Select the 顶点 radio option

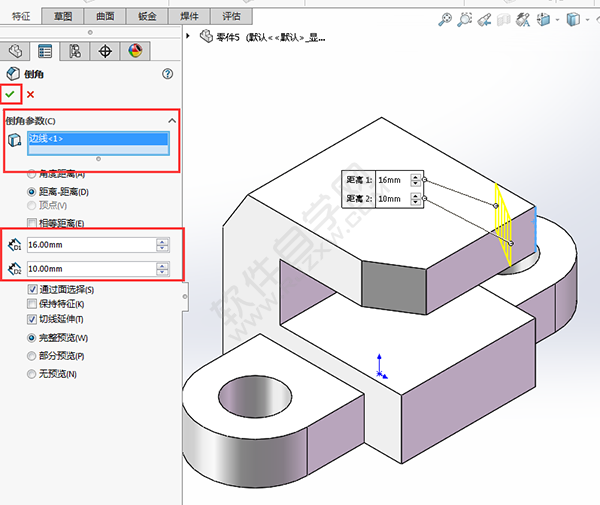(x=32, y=205)
